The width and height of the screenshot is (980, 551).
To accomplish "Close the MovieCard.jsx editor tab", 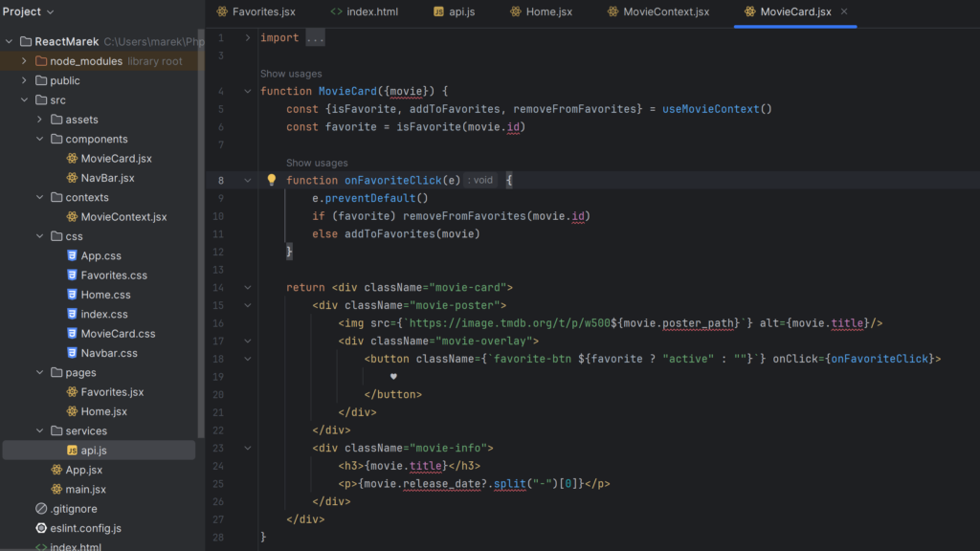I will [x=843, y=11].
